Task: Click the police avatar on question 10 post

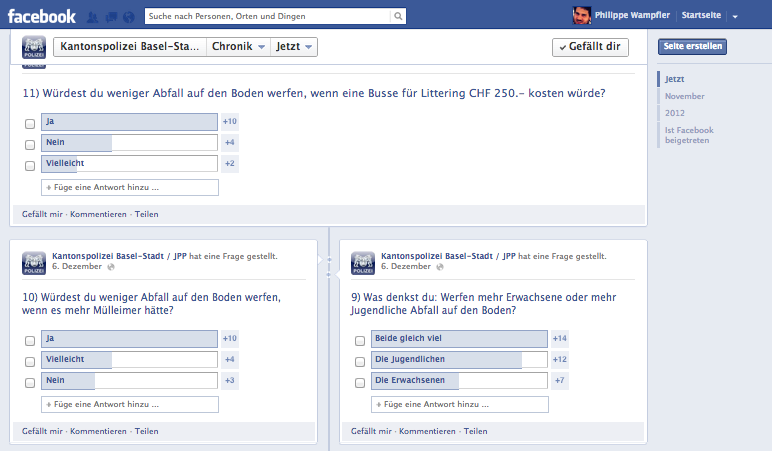Action: [x=34, y=261]
